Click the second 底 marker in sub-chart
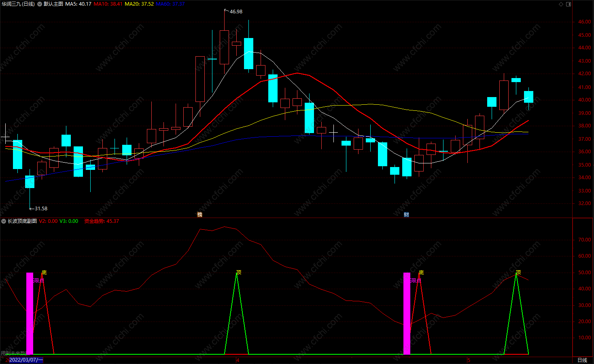Viewport: 594px width, 364px height. [421, 272]
